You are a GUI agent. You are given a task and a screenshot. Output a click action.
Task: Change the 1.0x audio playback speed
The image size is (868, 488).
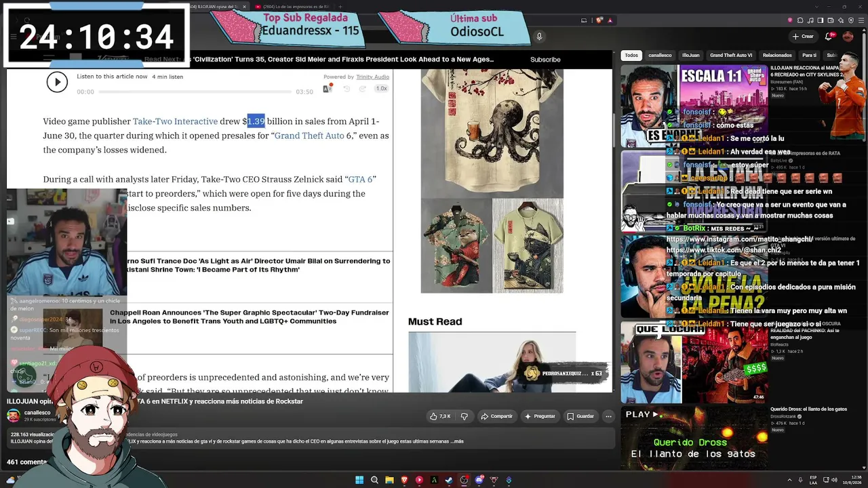click(x=382, y=89)
